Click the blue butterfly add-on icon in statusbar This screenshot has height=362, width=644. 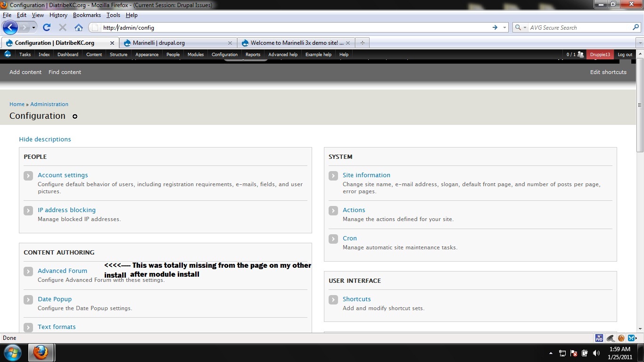632,337
